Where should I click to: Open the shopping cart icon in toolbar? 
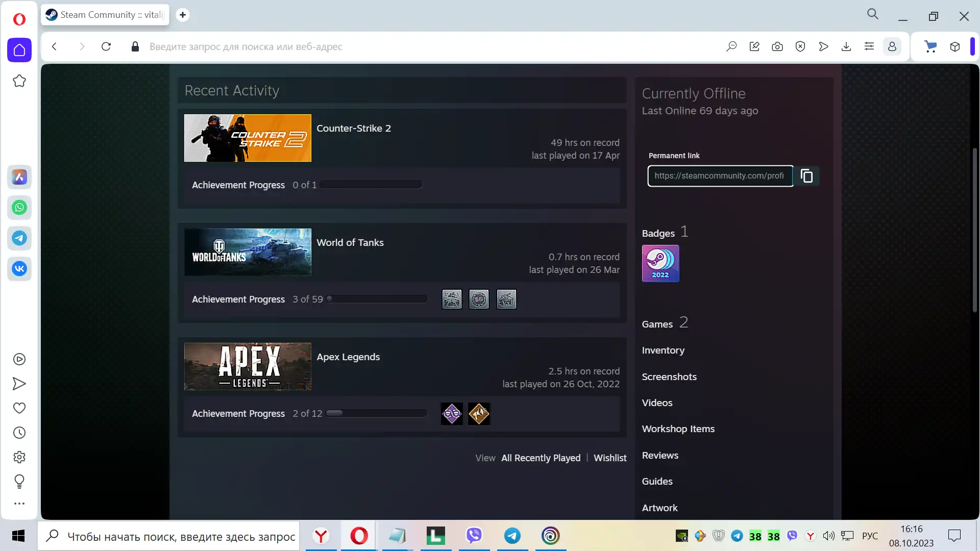[x=931, y=46]
